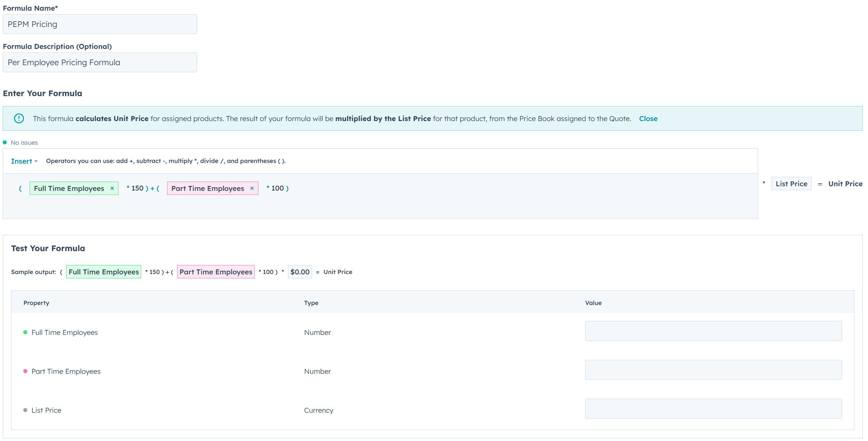Image resolution: width=868 pixels, height=441 pixels.
Task: Click the Value field for Full Time Employees
Action: click(713, 331)
